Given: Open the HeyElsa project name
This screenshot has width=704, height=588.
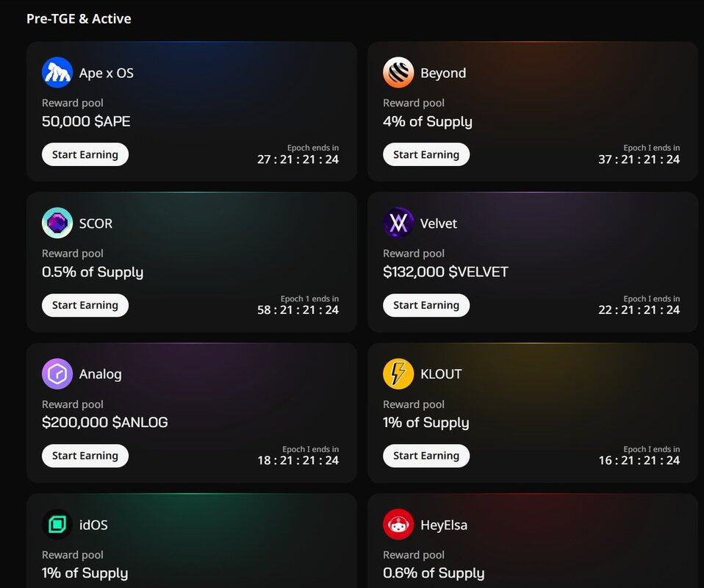Looking at the screenshot, I should click(444, 525).
